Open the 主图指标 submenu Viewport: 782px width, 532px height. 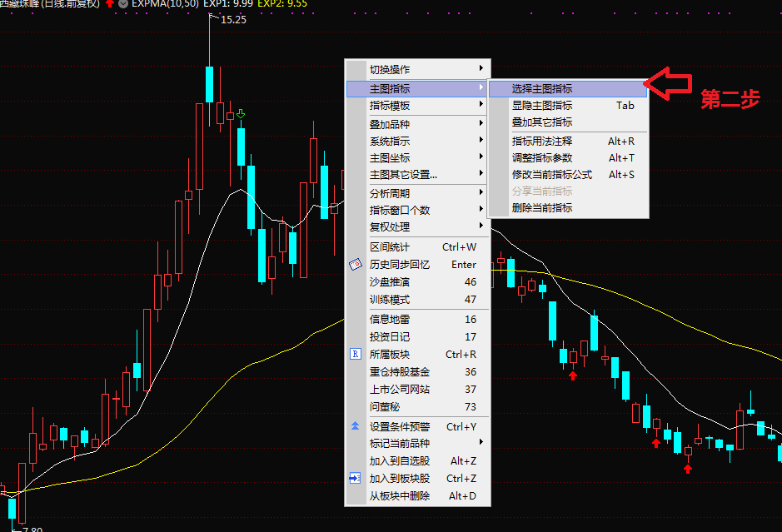click(x=418, y=88)
